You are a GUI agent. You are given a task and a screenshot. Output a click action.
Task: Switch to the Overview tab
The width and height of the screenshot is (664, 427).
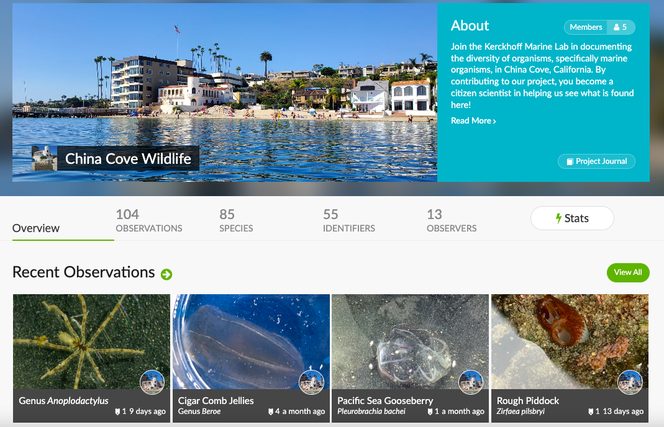click(36, 228)
